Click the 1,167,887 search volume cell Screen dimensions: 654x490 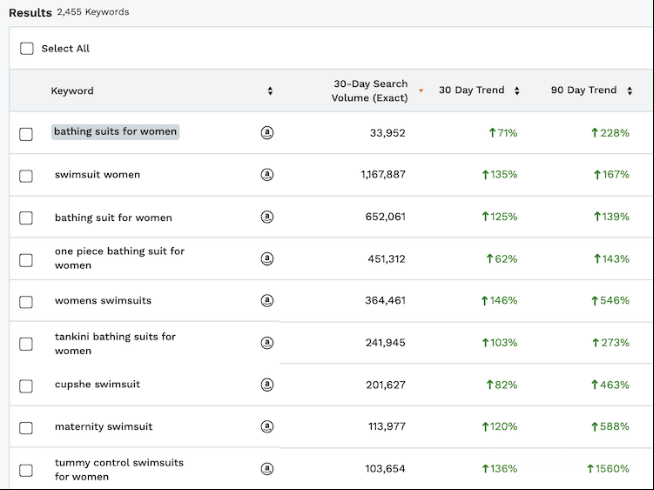point(383,175)
